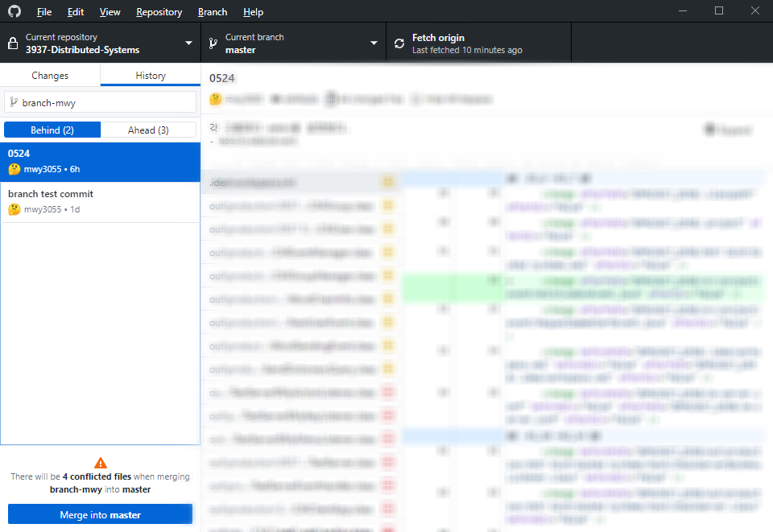The height and width of the screenshot is (532, 773).
Task: Select the Ahead (3) tab
Action: pyautogui.click(x=148, y=130)
